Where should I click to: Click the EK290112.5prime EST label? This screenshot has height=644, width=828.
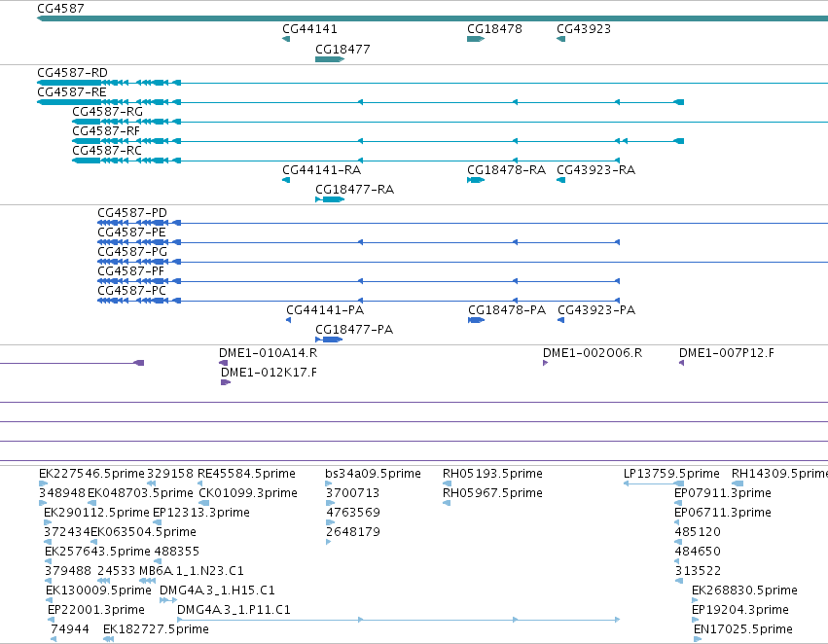pos(96,513)
